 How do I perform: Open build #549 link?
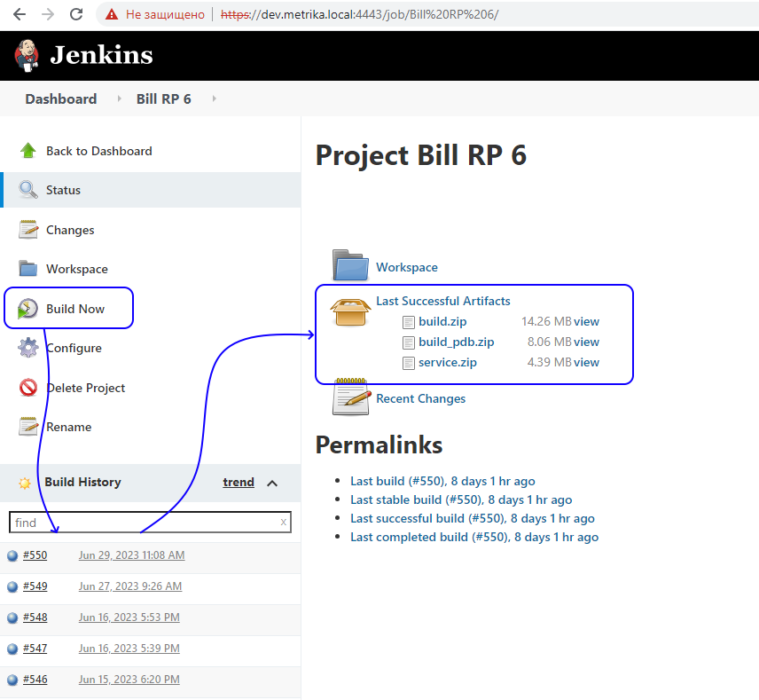tap(35, 586)
